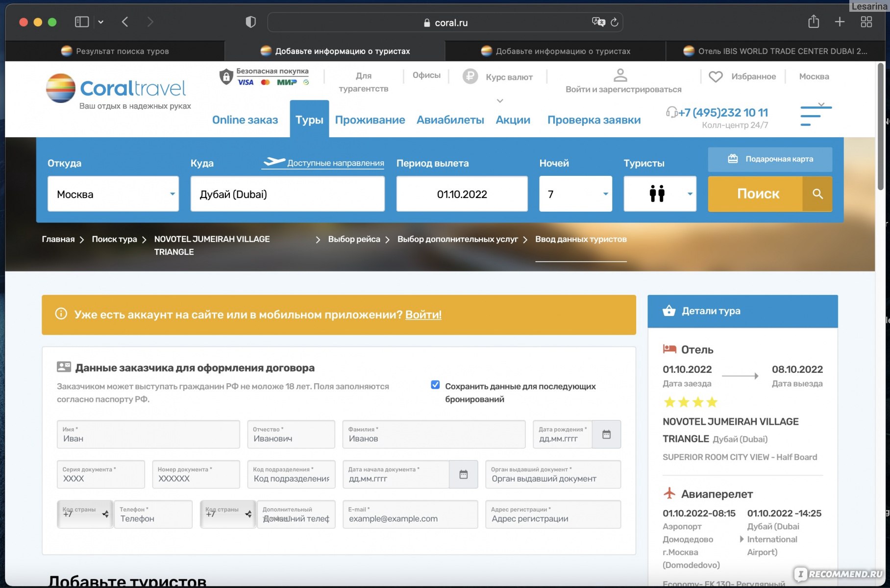Switch to 'Отель IBIS WORLD TRADE CENTER' tab
890x588 pixels.
pyautogui.click(x=775, y=51)
